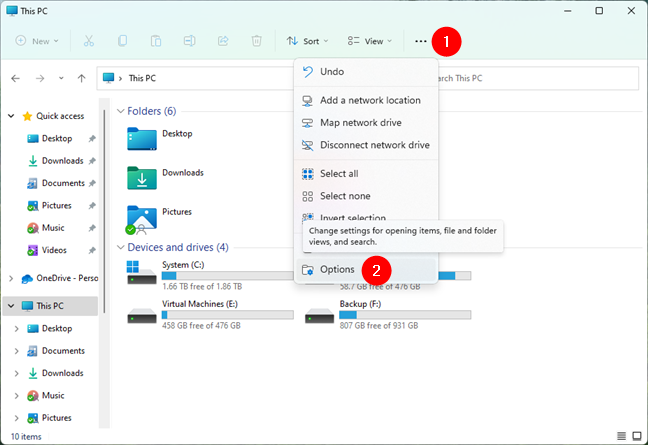The width and height of the screenshot is (648, 445).
Task: Select the Desktop folder icon
Action: click(x=142, y=139)
